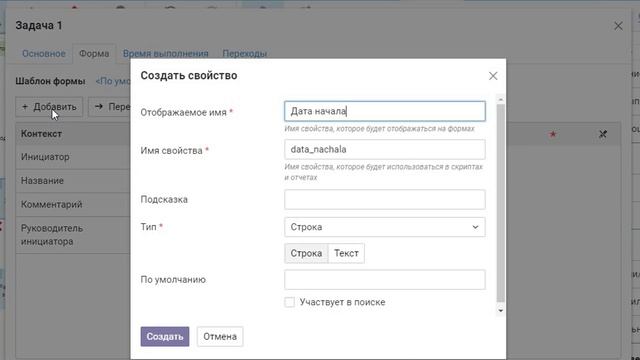
Task: Select the Инициатор row
Action: coord(73,157)
